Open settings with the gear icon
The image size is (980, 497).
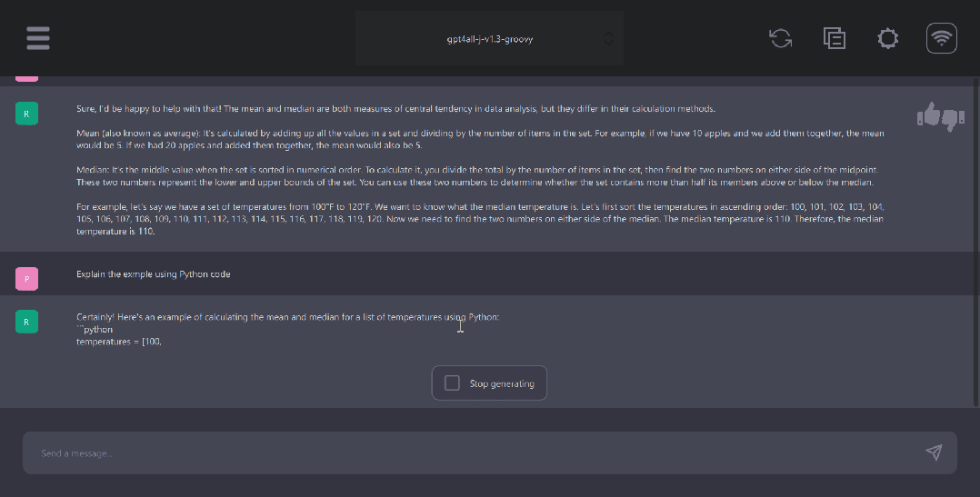pos(887,37)
